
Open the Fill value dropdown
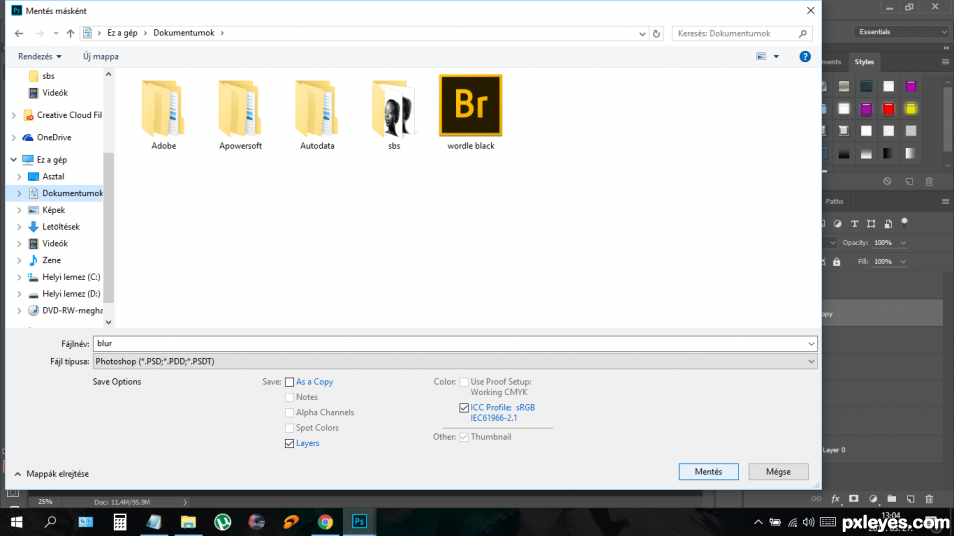click(x=904, y=262)
